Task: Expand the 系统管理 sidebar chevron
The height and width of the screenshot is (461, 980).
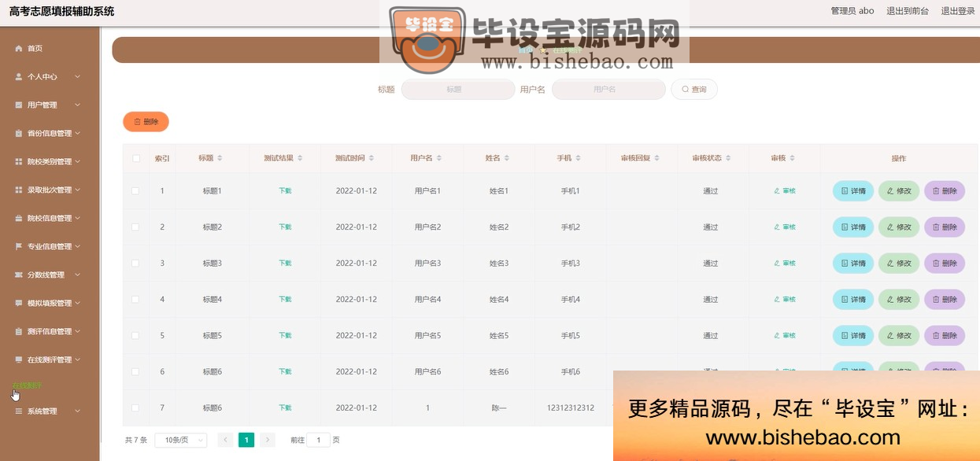Action: 78,411
